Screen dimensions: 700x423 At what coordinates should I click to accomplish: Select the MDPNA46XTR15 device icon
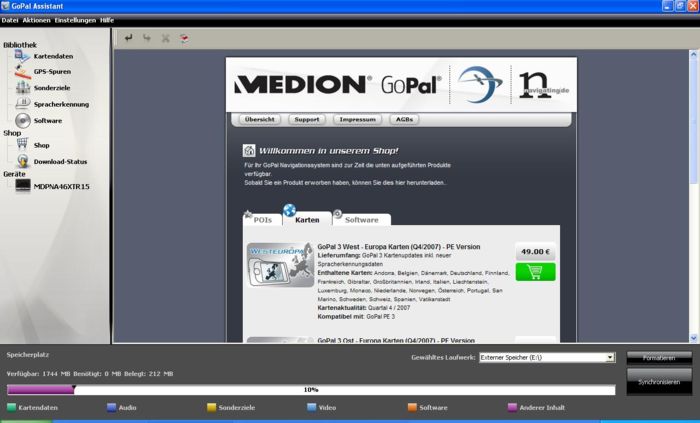[x=23, y=186]
